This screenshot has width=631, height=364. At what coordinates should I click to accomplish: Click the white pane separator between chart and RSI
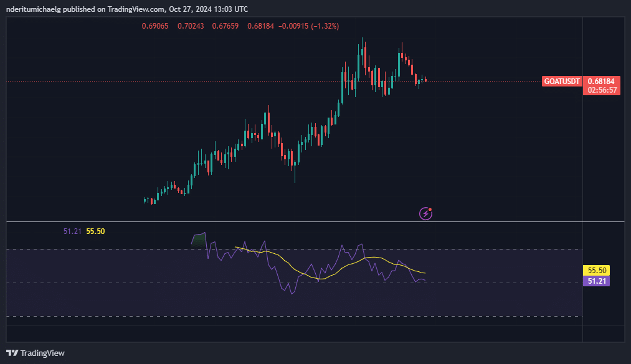tap(315, 222)
